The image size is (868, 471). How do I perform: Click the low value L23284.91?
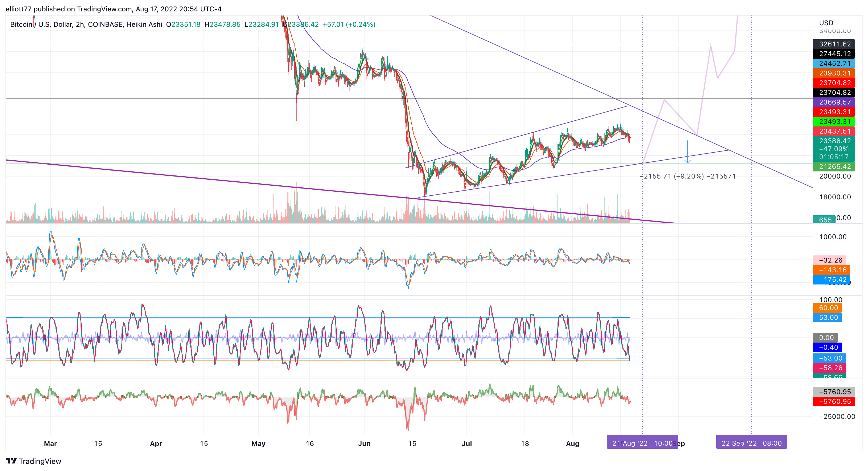pyautogui.click(x=261, y=24)
